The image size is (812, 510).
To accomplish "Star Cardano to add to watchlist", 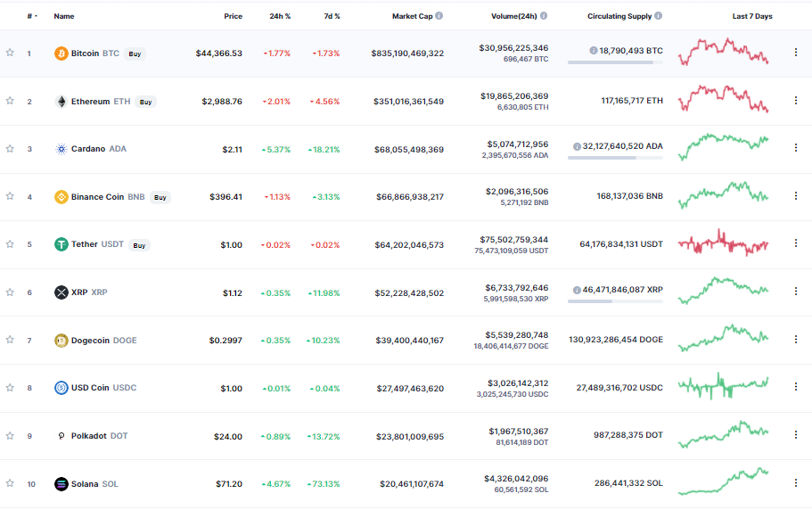I will click(x=10, y=149).
